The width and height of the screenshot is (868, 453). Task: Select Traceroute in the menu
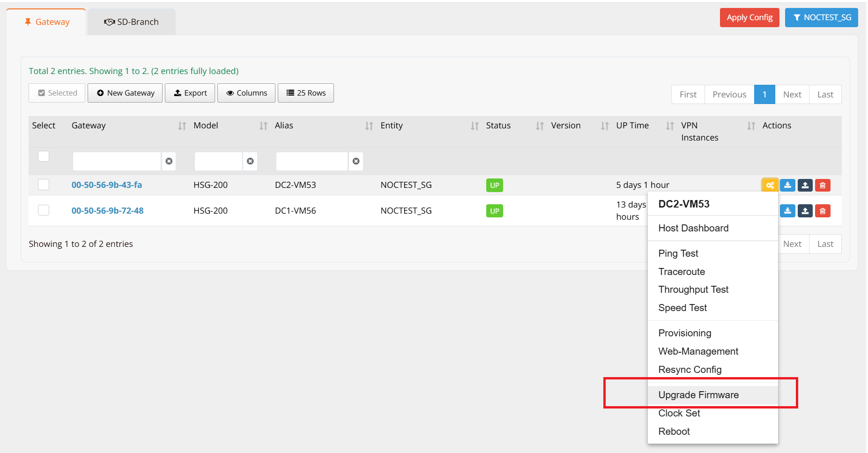tap(712, 272)
